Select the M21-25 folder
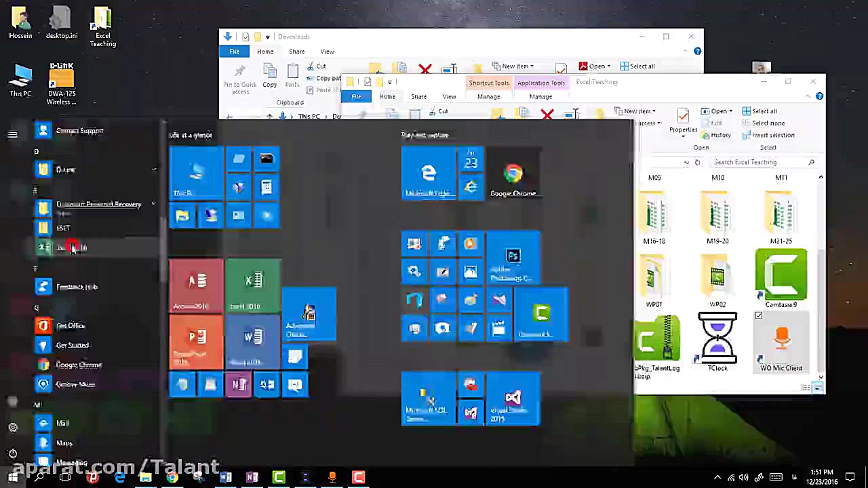The width and height of the screenshot is (868, 488). coord(781,217)
